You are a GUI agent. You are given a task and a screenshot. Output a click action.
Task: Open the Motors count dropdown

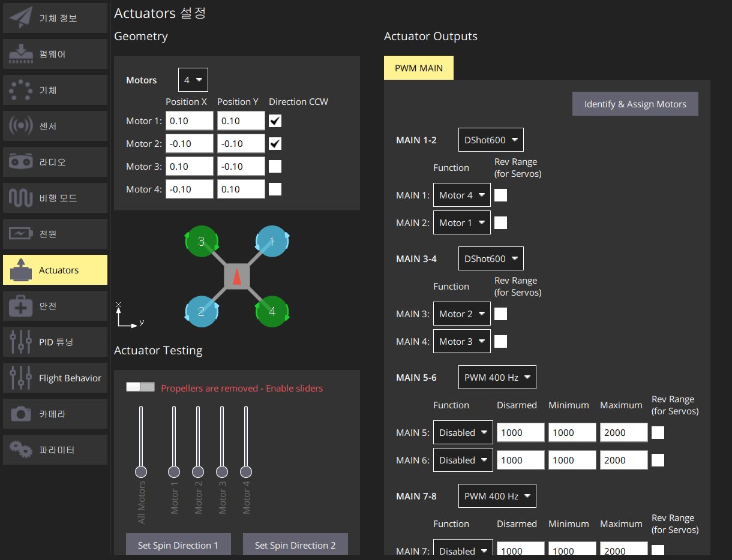193,80
